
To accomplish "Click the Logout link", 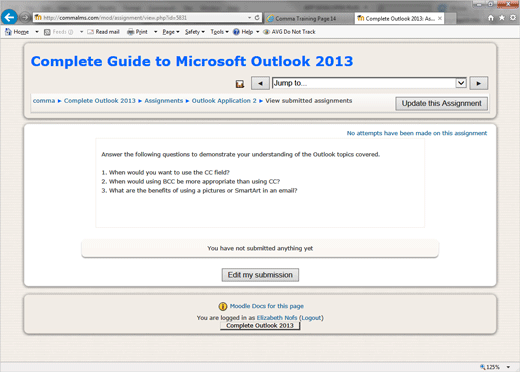I will 312,318.
